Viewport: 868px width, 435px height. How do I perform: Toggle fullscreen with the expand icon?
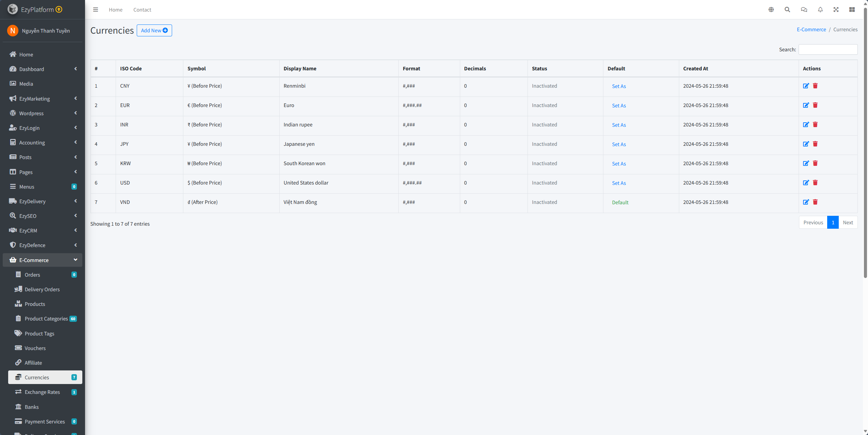(836, 10)
